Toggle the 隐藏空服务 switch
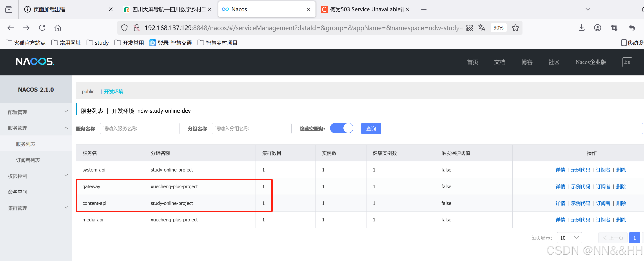Screen dimensions: 644x261 341,128
